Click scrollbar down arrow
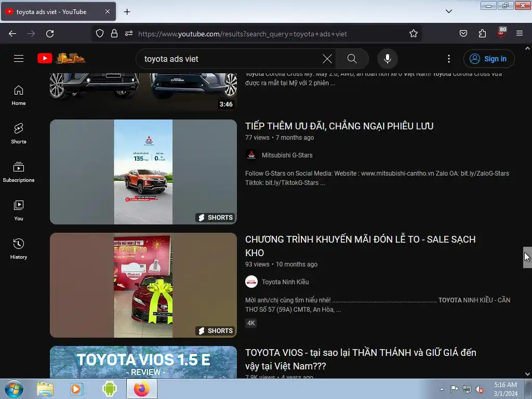The height and width of the screenshot is (399, 532). pos(527,374)
